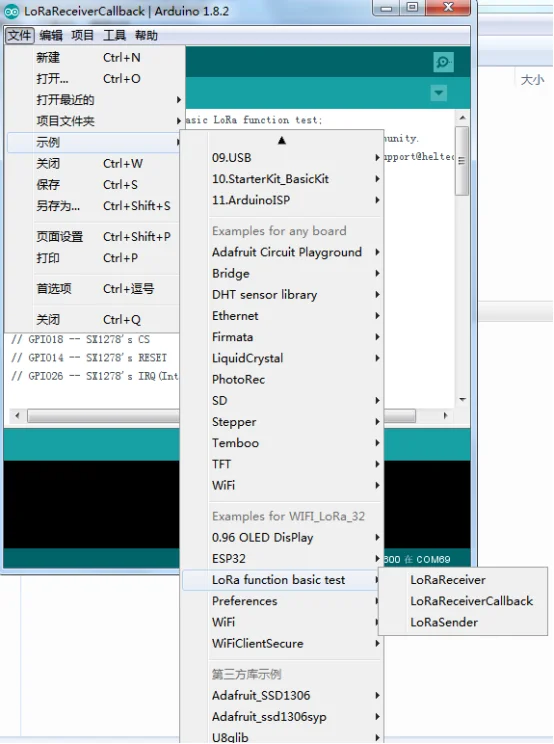Click the Arduino logo in title bar
554x744 pixels.
click(11, 11)
